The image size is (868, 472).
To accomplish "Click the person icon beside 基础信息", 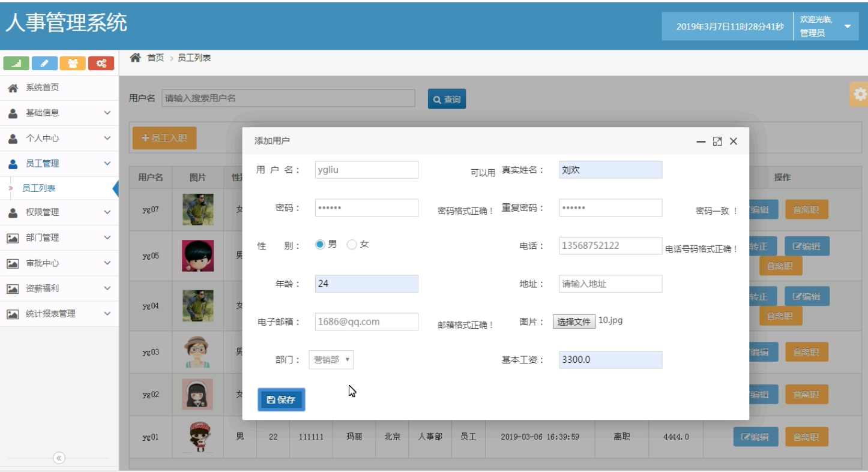I will (x=13, y=113).
